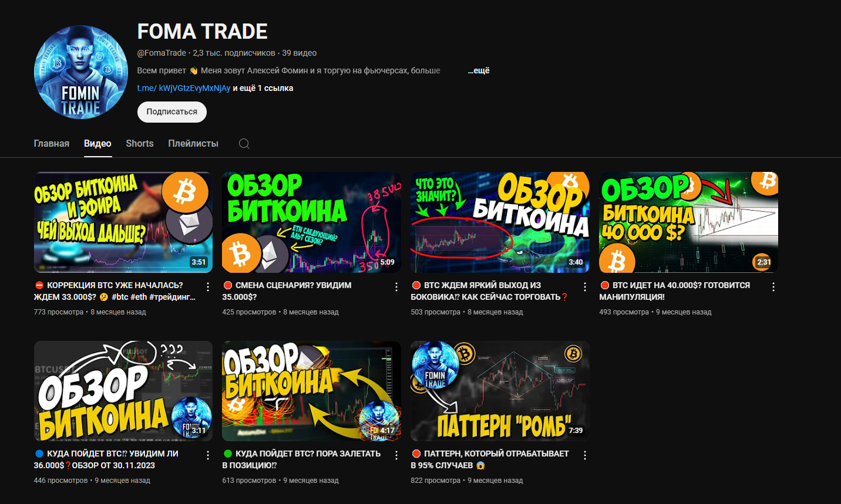
Task: Switch to the Shorts tab
Action: pyautogui.click(x=140, y=144)
